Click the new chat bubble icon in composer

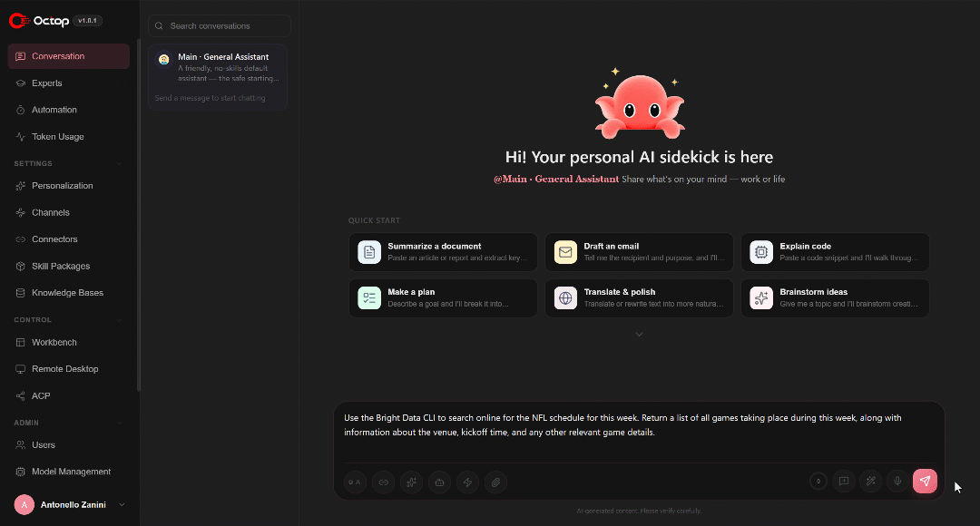[844, 481]
